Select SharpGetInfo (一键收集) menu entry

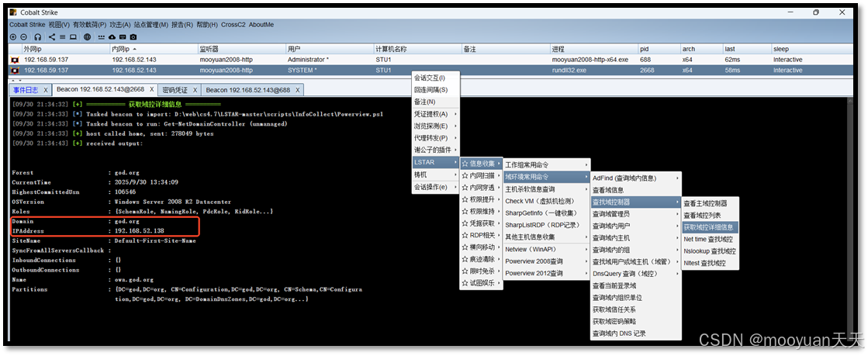[546, 213]
